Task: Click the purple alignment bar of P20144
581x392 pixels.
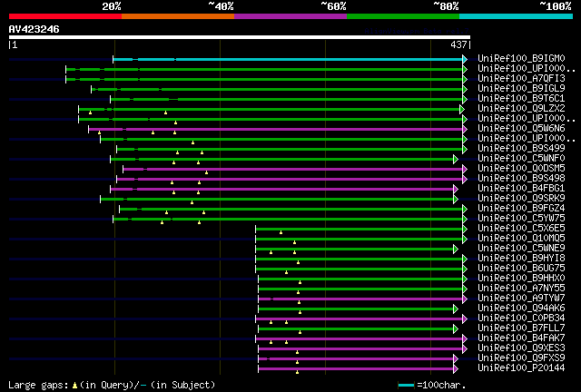Action: tap(356, 369)
